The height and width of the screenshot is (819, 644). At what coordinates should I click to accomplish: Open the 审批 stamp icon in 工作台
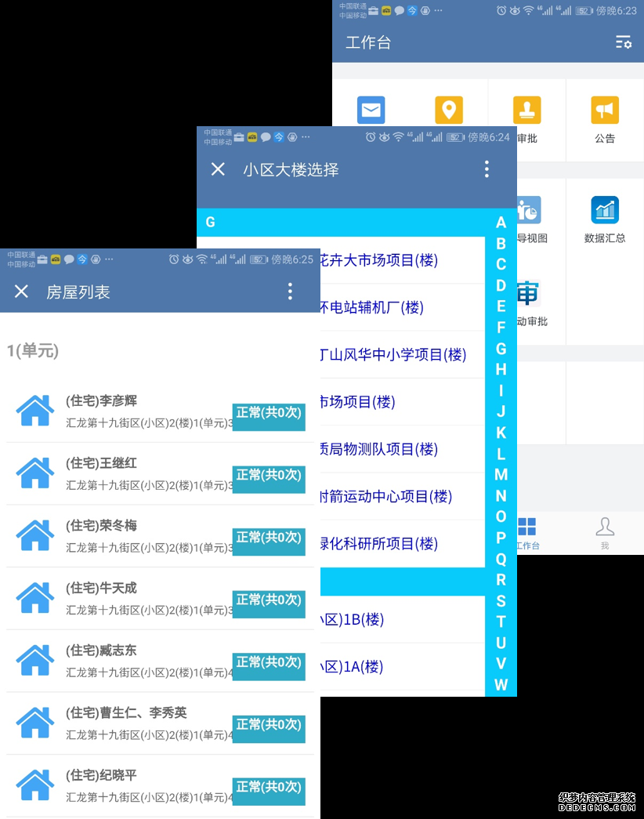coord(526,111)
